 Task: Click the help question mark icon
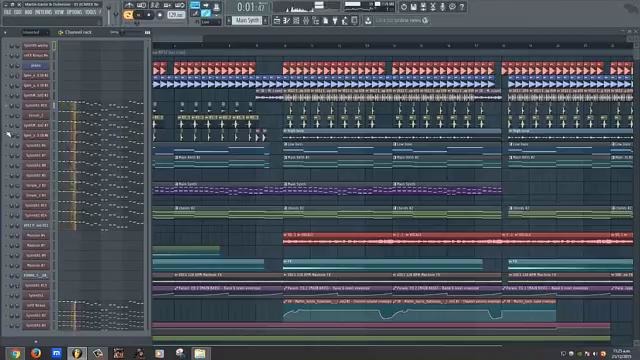coord(462,7)
